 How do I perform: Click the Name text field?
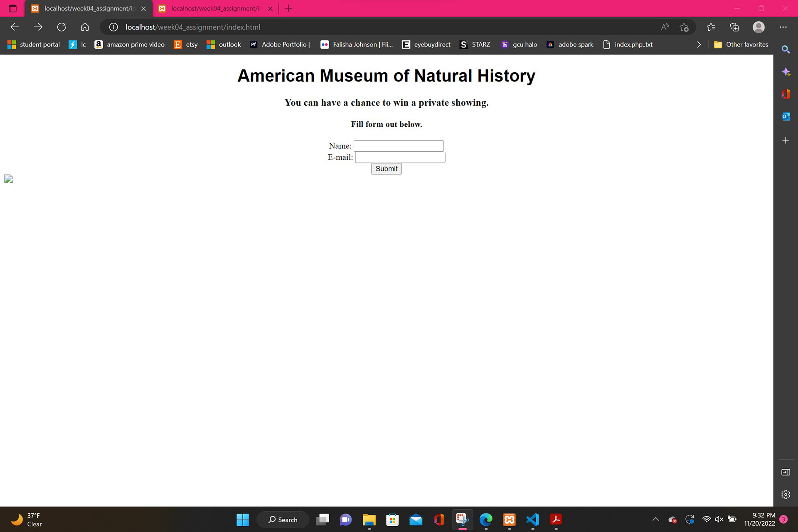click(x=399, y=146)
